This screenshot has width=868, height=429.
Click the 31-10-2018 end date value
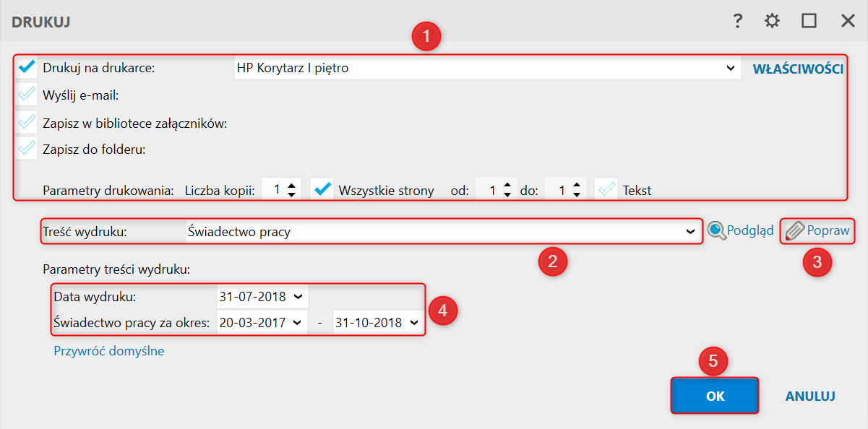(x=369, y=323)
